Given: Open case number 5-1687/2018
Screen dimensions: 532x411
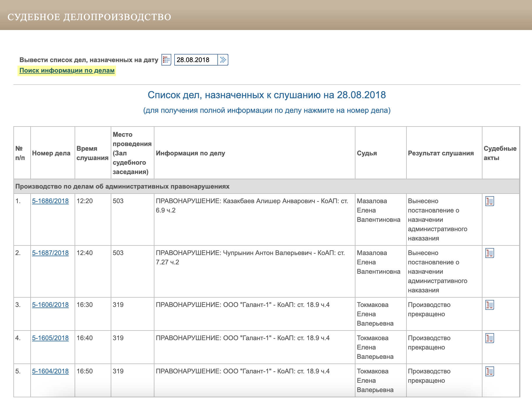Looking at the screenshot, I should pos(50,253).
